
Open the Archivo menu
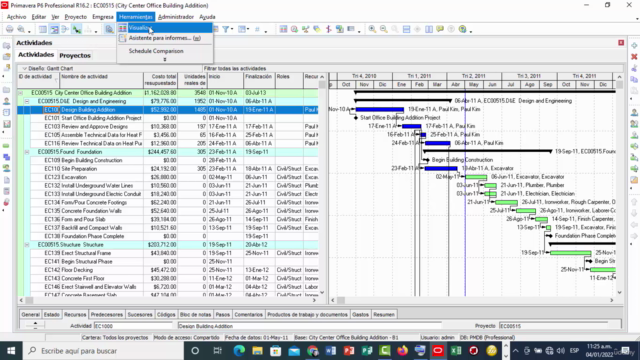(16, 17)
